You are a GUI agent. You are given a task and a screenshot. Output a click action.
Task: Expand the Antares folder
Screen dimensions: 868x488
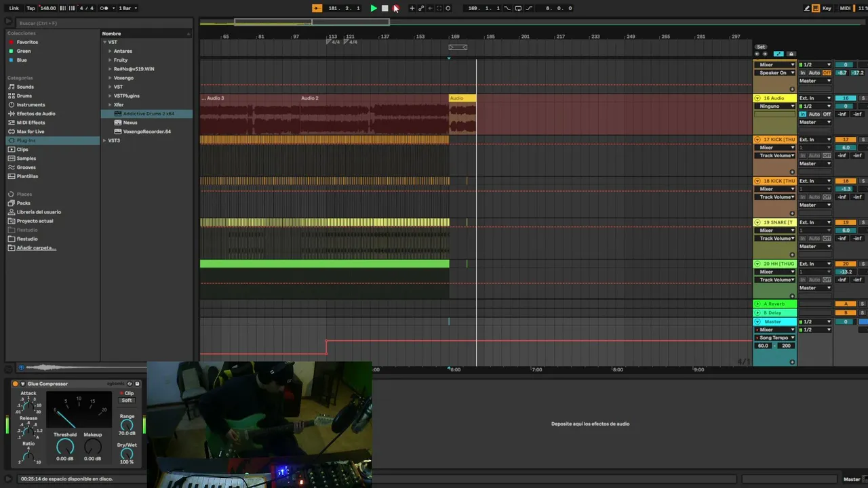[109, 51]
